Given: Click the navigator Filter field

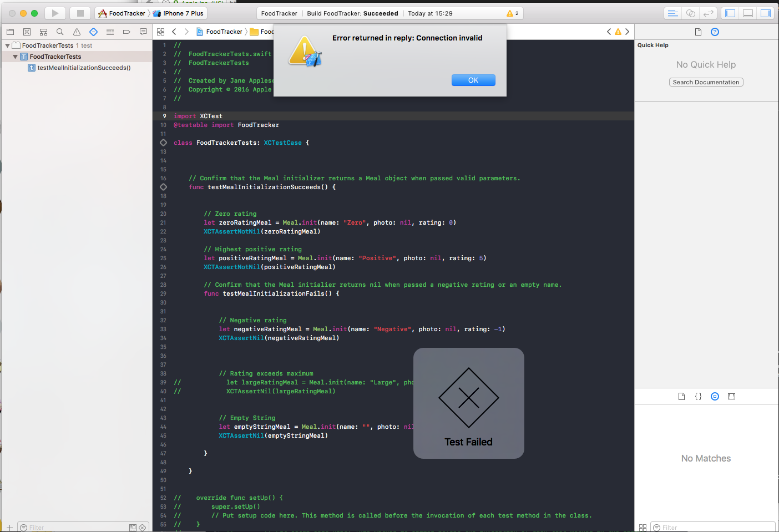Looking at the screenshot, I should (x=83, y=528).
